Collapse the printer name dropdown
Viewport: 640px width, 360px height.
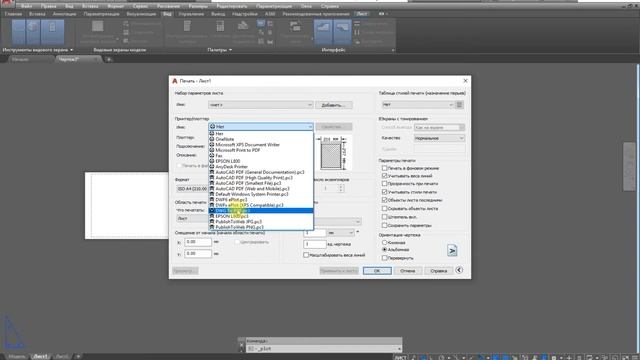[310, 127]
